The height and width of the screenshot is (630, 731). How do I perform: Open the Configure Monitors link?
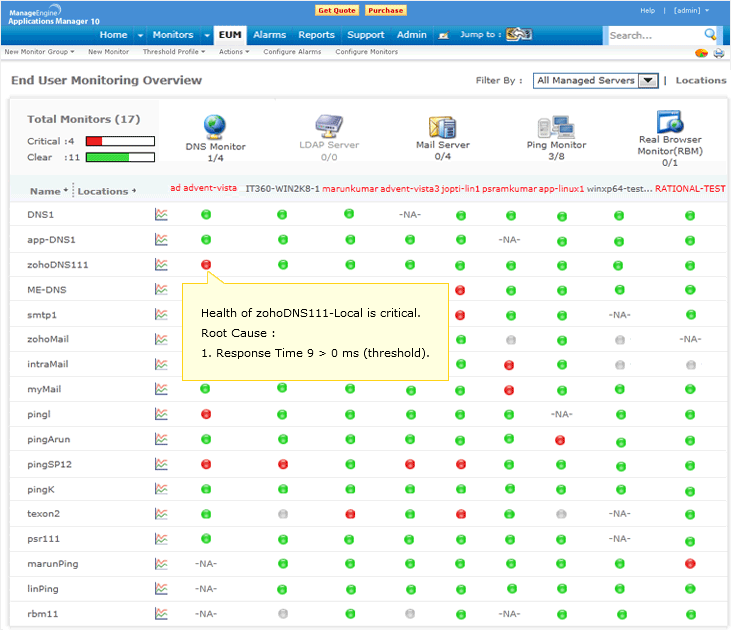pos(366,52)
